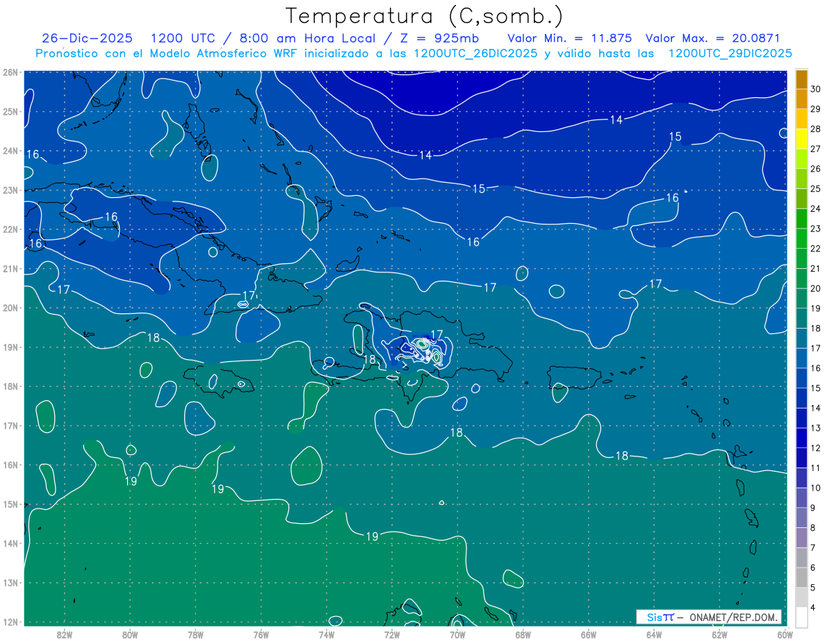Click the latitude axis label 16N
The height and width of the screenshot is (644, 834).
tap(10, 465)
